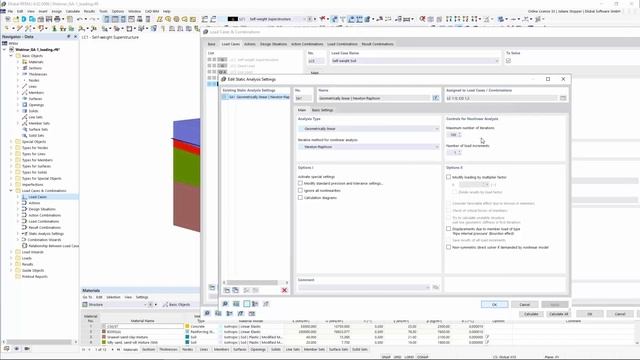Image resolution: width=640 pixels, height=360 pixels.
Task: Collapse Basic Objects tree node
Action: (11, 56)
